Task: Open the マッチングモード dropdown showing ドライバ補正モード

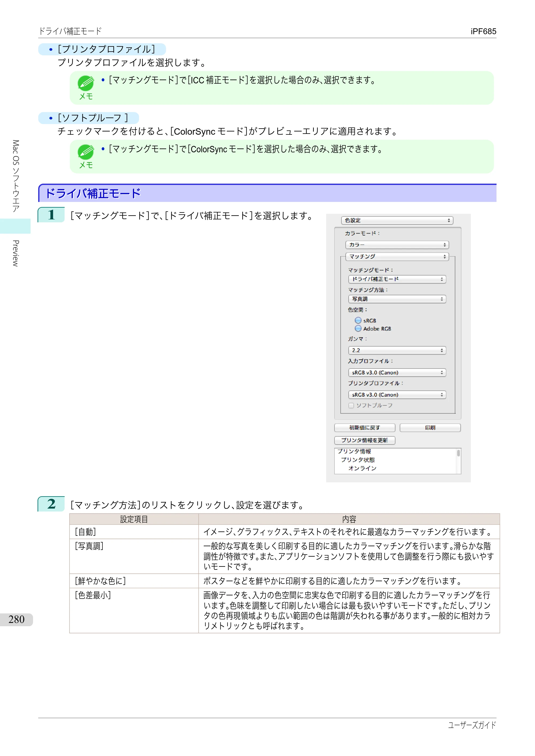Action: pos(397,279)
